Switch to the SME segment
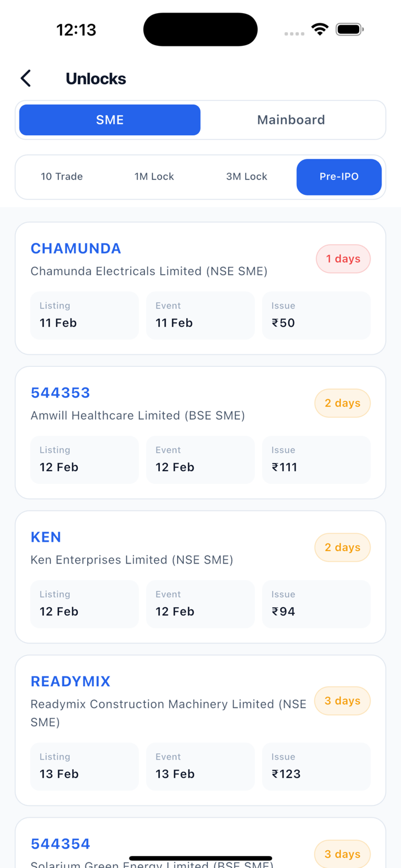The width and height of the screenshot is (401, 868). pyautogui.click(x=110, y=120)
